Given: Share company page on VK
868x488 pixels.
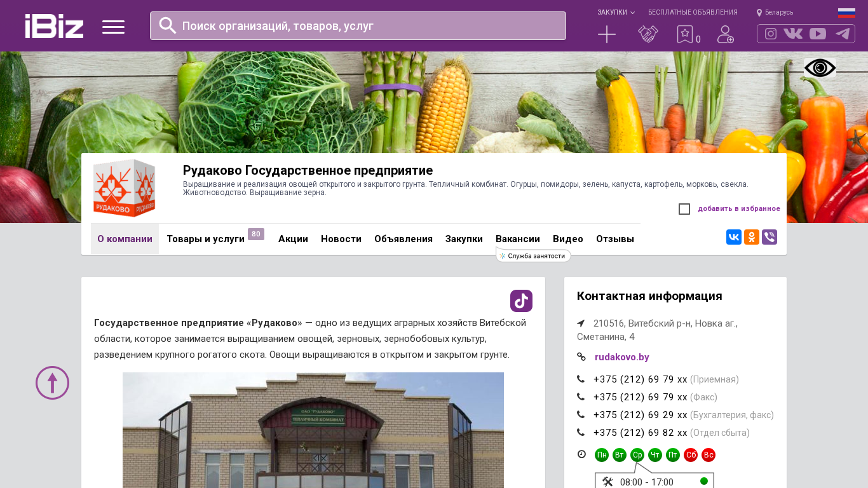Looking at the screenshot, I should click(734, 237).
